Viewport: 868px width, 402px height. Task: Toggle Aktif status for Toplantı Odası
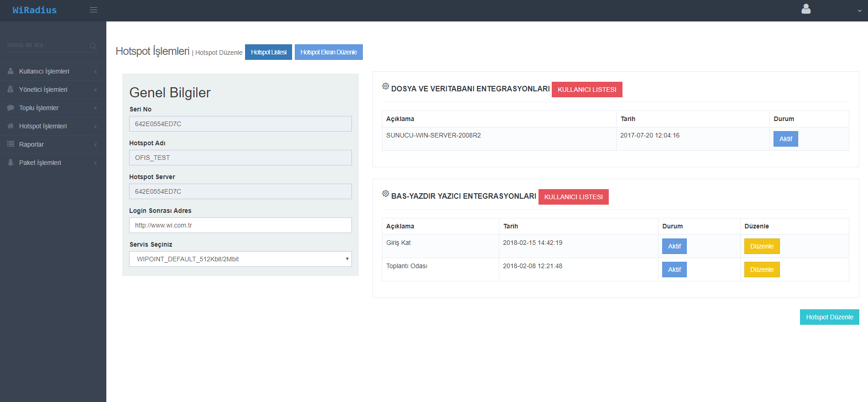(674, 270)
